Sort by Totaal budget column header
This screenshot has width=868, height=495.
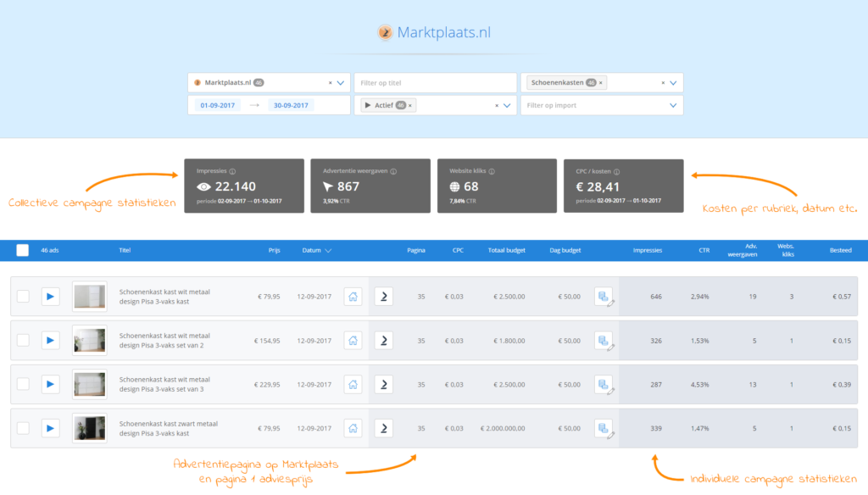click(507, 250)
